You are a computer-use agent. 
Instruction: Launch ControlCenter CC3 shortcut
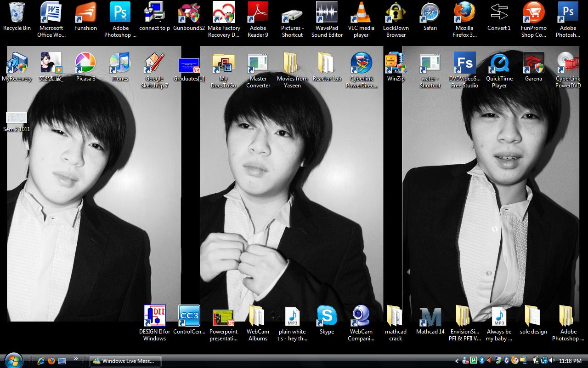(x=189, y=321)
